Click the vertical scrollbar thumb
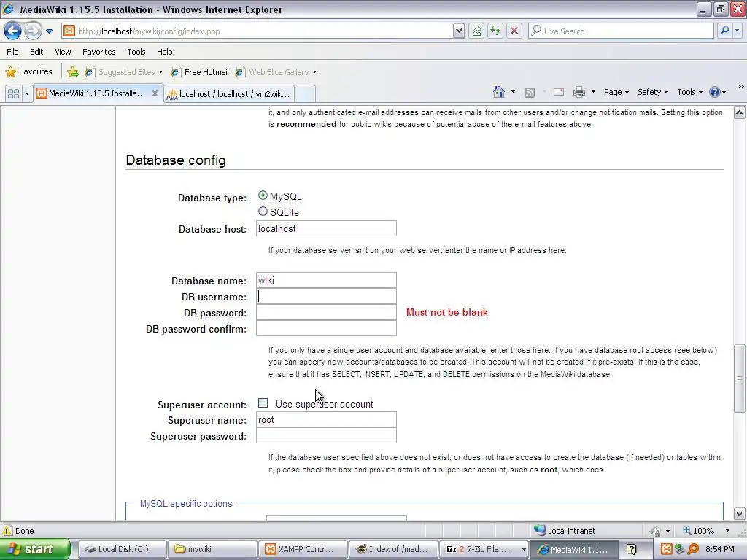Screen dimensions: 747x560 (x=740, y=378)
